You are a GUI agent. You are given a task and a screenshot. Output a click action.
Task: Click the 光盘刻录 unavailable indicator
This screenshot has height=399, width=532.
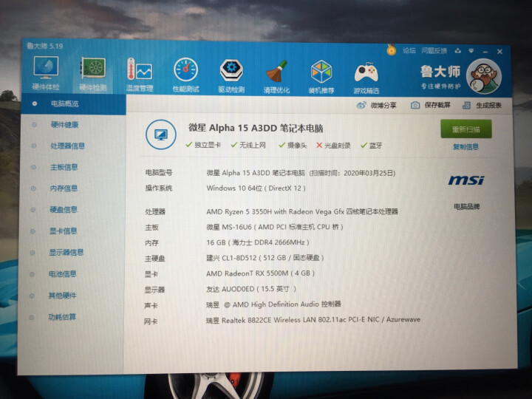333,146
